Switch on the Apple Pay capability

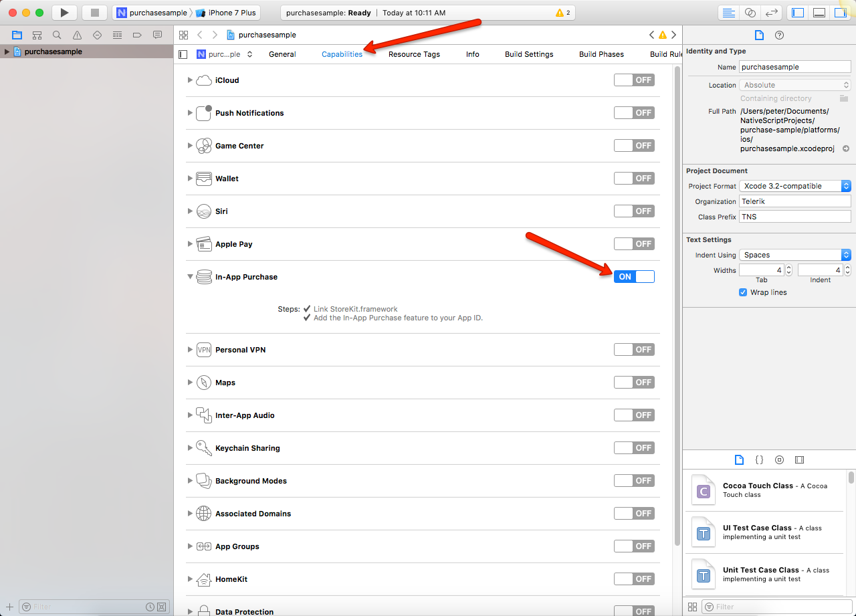(x=634, y=243)
